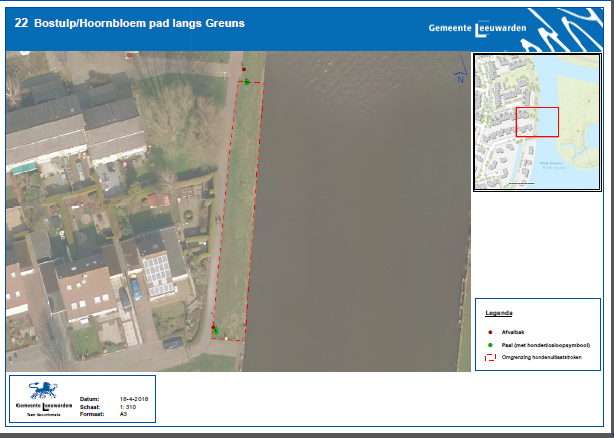Viewport: 614px width, 438px height.
Task: Click the map title Bostulp/Hoornbloem pad langs Greuns
Action: pyautogui.click(x=139, y=22)
